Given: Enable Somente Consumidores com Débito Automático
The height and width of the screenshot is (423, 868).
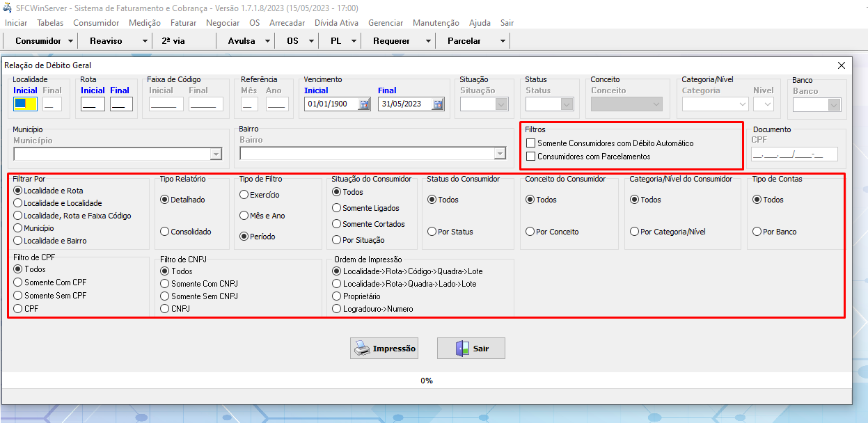Looking at the screenshot, I should tap(531, 143).
